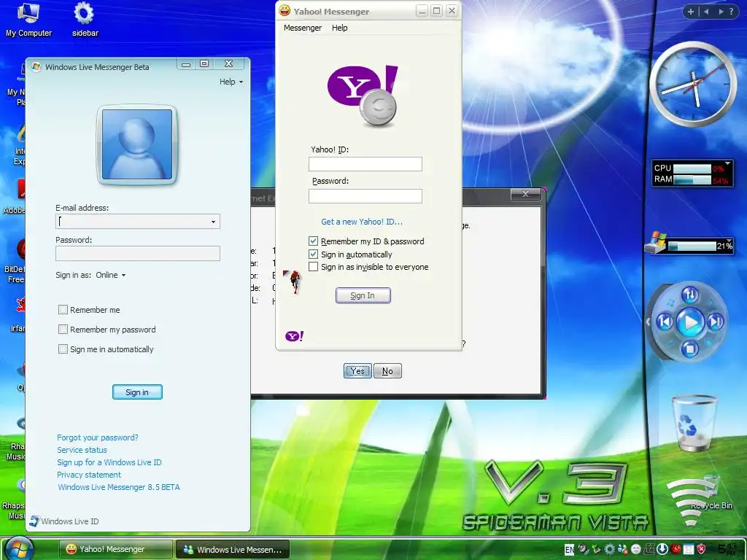Viewport: 747px width, 560px height.
Task: Enable Sign me in automatically checkbox
Action: point(63,349)
